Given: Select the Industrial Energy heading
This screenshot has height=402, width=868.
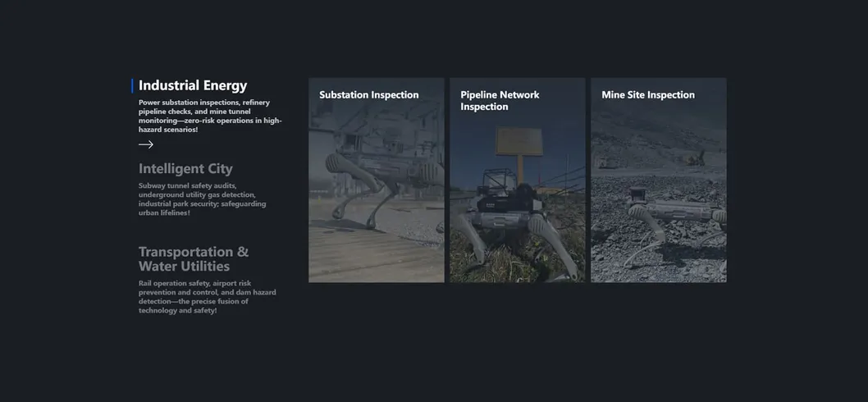Looking at the screenshot, I should 193,86.
